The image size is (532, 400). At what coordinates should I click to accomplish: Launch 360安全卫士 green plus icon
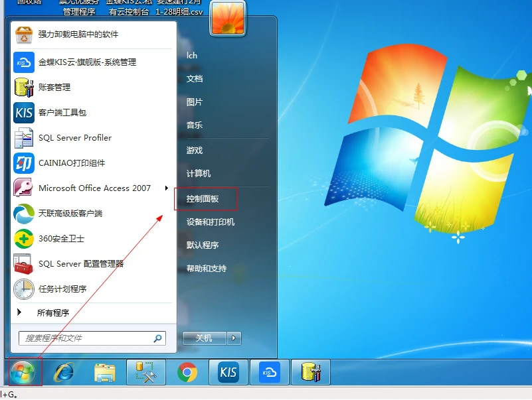(24, 239)
